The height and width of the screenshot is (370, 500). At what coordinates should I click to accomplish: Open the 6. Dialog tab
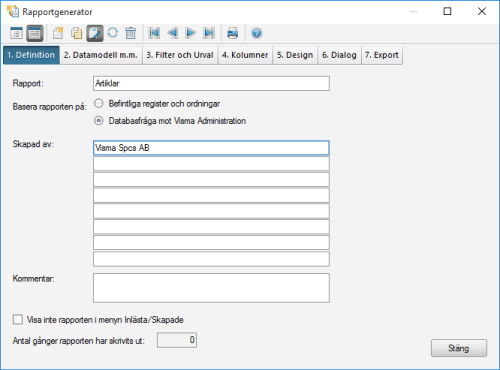[339, 55]
